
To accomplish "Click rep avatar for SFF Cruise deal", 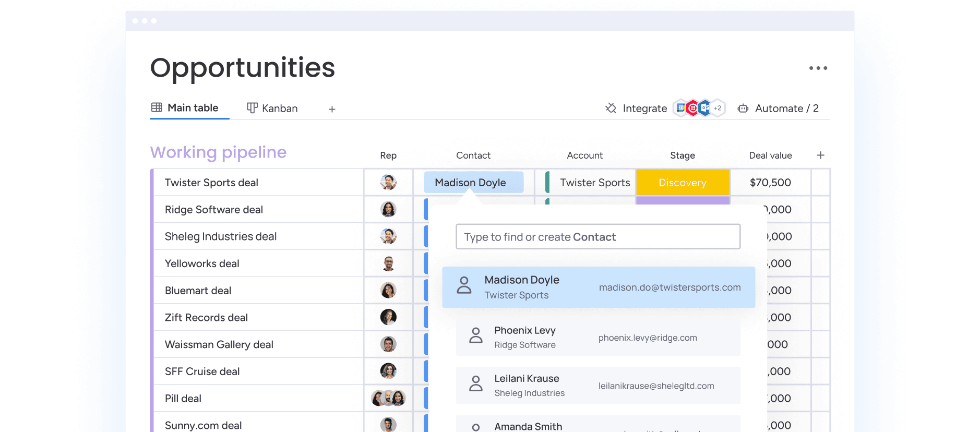I will 388,371.
